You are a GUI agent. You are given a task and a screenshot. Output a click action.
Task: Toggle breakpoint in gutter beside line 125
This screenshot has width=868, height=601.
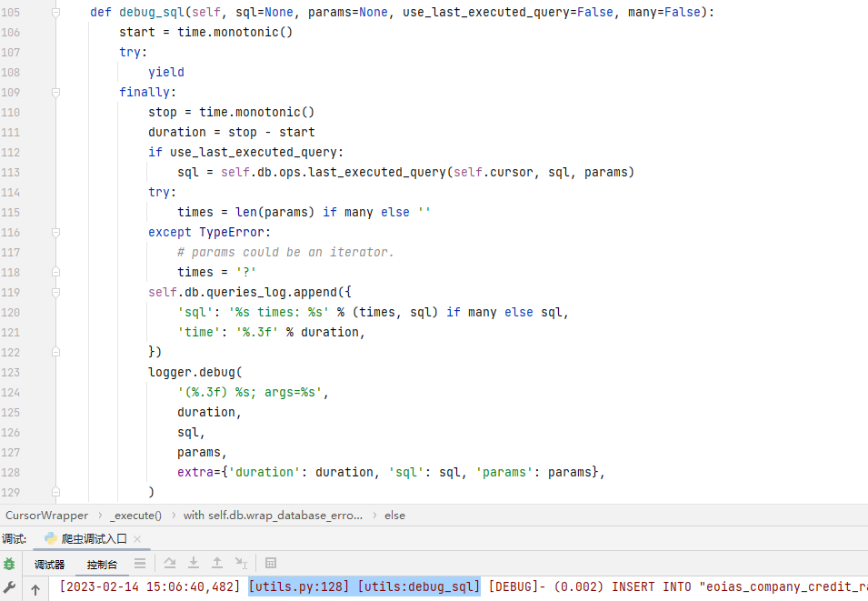point(36,412)
